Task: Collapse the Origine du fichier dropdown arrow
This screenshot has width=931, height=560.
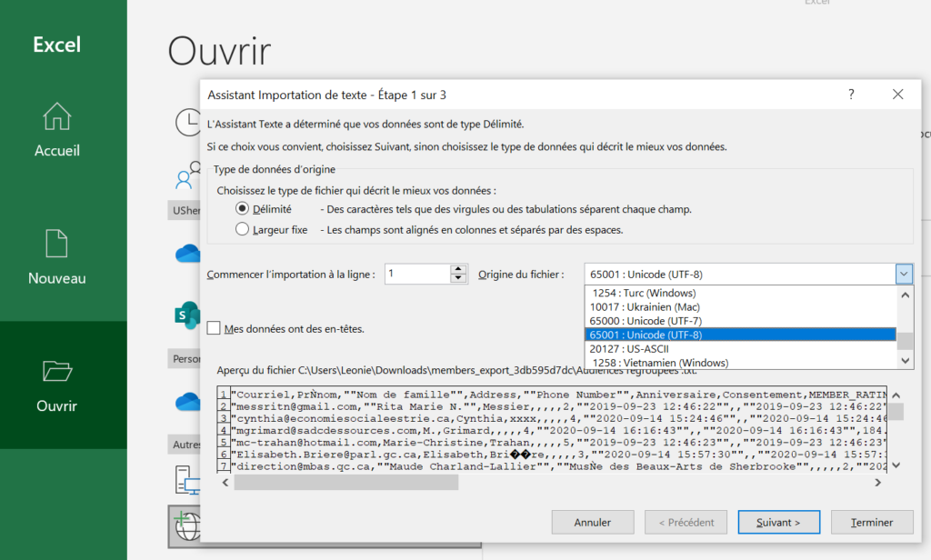Action: (904, 275)
